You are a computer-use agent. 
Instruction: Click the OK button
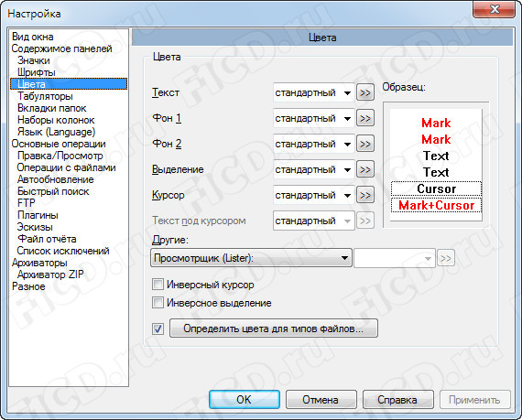pyautogui.click(x=245, y=399)
